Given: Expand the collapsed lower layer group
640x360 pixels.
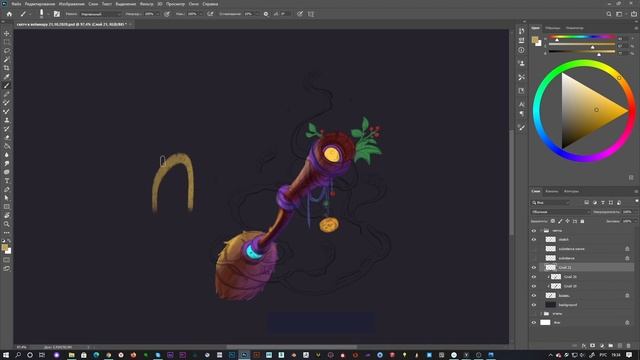Looking at the screenshot, I should [x=541, y=314].
